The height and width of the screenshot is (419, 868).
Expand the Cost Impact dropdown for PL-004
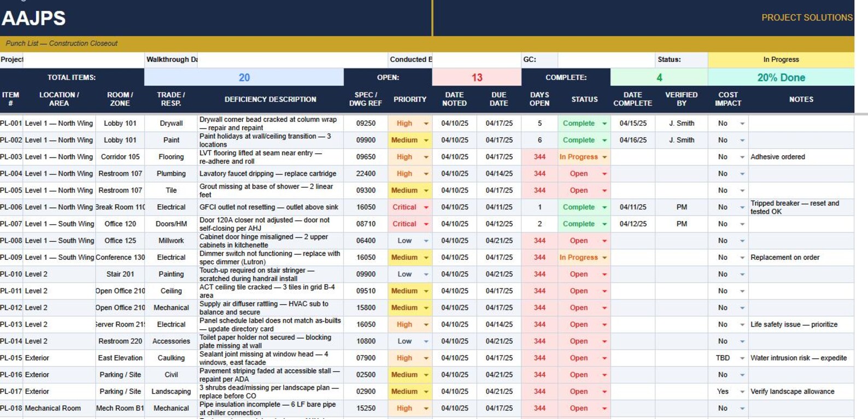(742, 174)
